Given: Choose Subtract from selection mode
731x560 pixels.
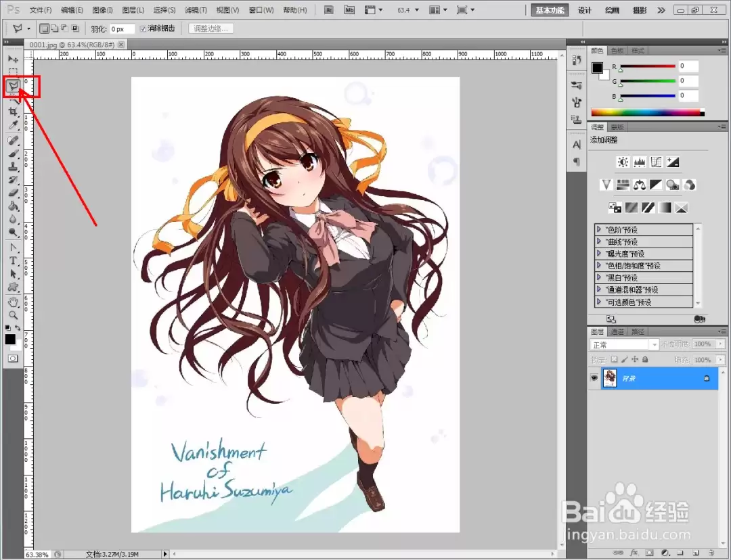Looking at the screenshot, I should tap(65, 29).
